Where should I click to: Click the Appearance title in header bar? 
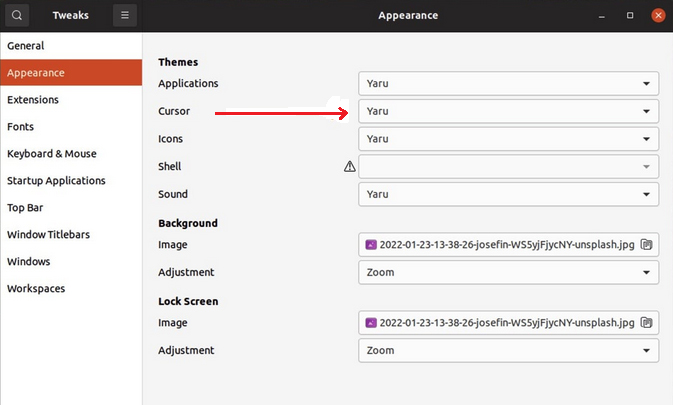[x=408, y=16]
